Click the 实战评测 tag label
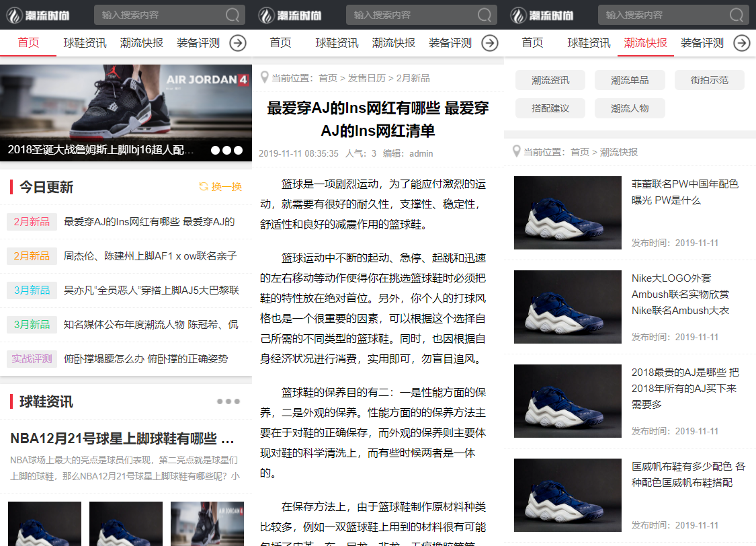Viewport: 756px width, 546px height. click(32, 358)
